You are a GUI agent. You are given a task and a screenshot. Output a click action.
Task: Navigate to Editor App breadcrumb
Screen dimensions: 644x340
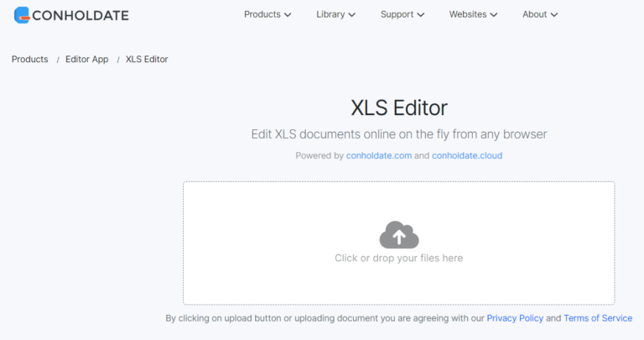[86, 60]
